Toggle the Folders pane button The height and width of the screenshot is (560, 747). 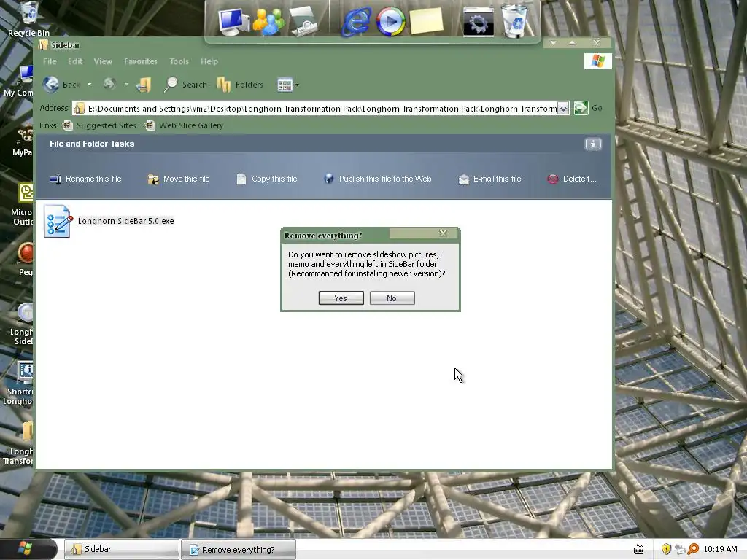[240, 85]
